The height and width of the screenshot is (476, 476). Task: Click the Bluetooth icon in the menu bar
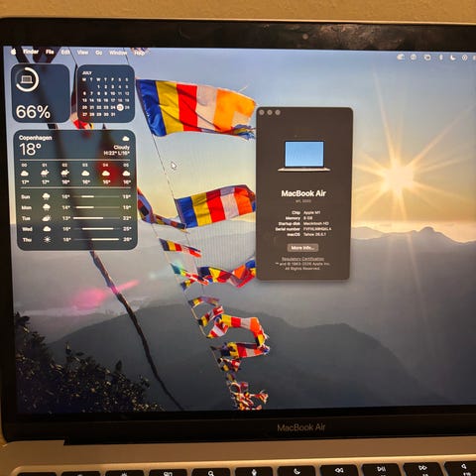point(440,58)
